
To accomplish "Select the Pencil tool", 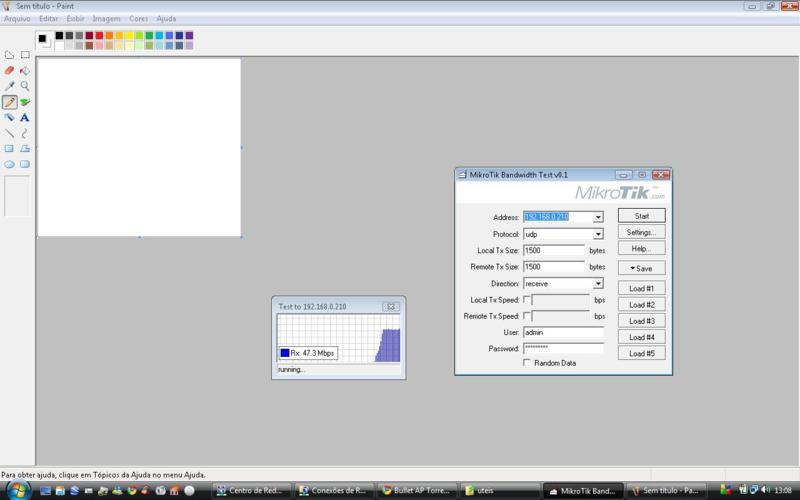I will [9, 102].
